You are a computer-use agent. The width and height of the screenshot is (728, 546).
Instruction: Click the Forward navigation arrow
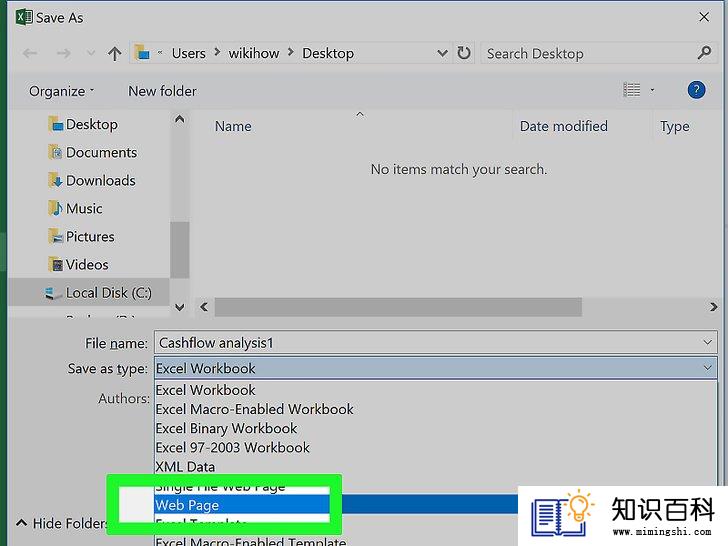[64, 53]
